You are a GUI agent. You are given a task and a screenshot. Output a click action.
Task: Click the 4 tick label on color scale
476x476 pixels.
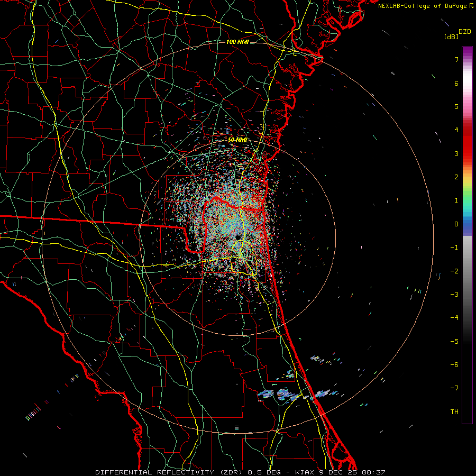pos(456,130)
